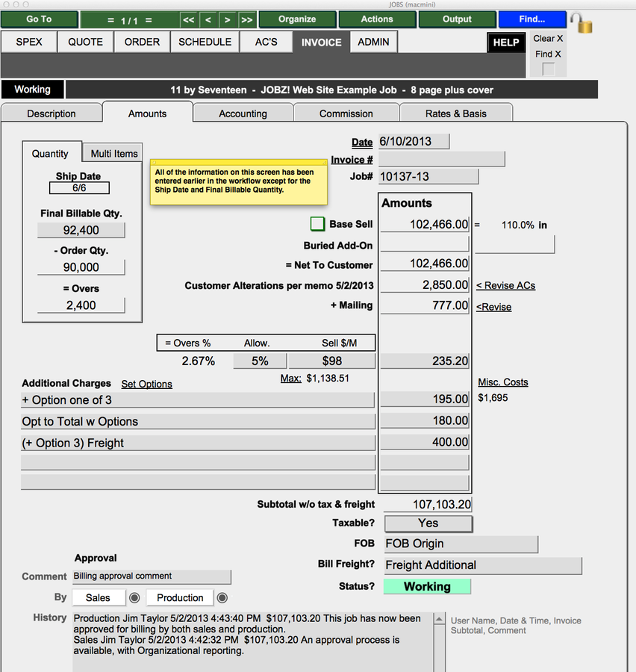Select the Sales approval radio button

pos(136,597)
